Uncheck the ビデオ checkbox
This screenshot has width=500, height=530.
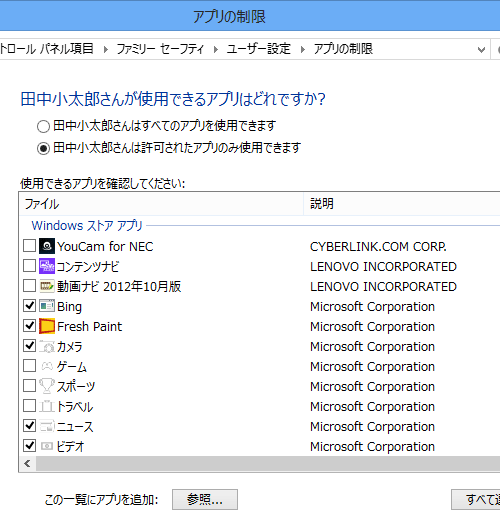(x=29, y=445)
